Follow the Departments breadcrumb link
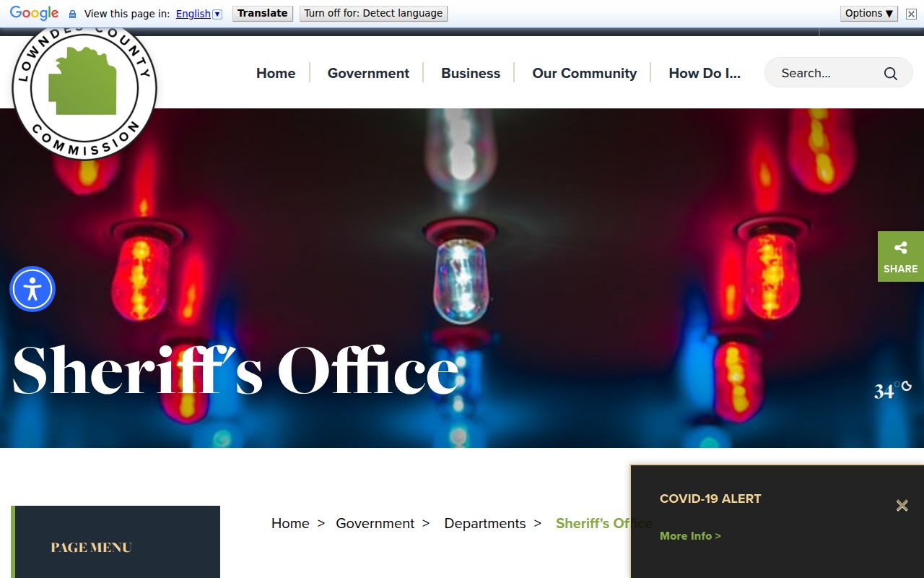Viewport: 924px width, 578px height. 485,523
